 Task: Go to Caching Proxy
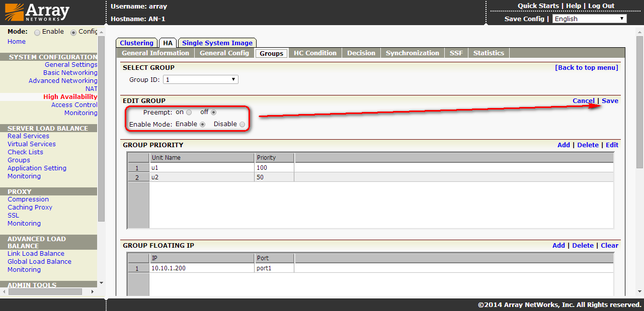tap(30, 207)
